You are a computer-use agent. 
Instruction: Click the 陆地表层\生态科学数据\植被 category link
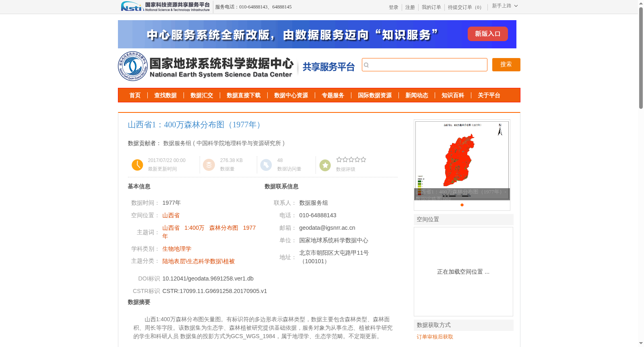(198, 262)
